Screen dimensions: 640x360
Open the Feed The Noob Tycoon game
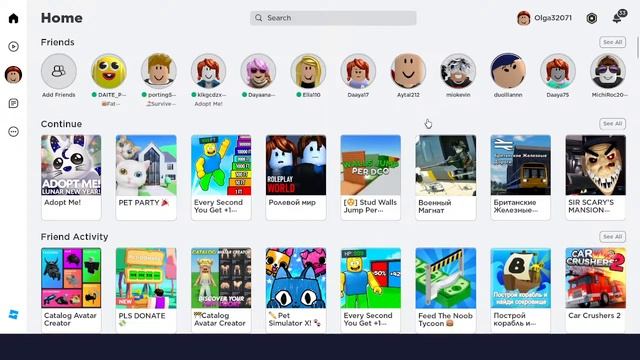[x=446, y=290]
